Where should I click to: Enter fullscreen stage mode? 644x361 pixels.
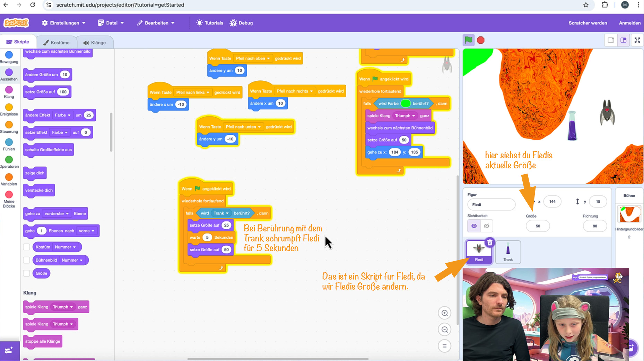click(637, 40)
